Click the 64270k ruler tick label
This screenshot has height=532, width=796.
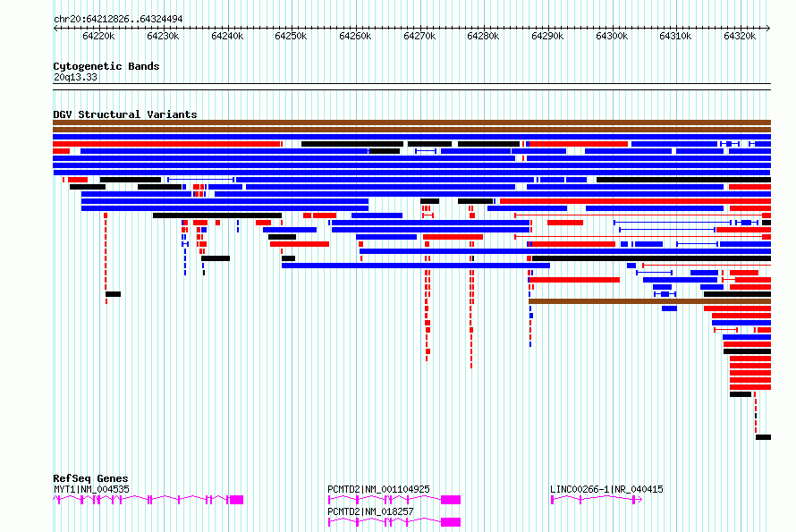coord(419,36)
